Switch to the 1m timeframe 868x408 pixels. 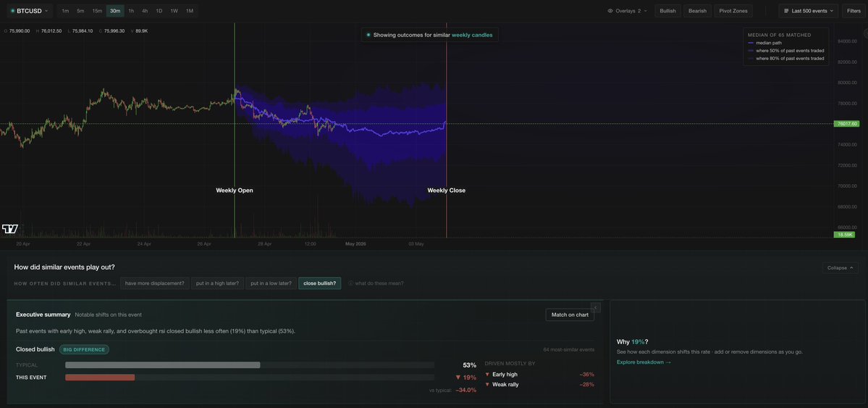[x=65, y=11]
